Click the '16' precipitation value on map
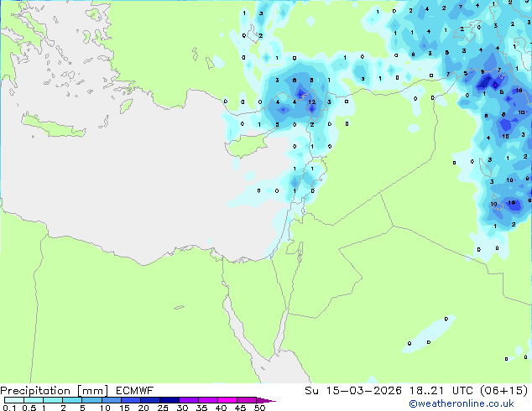This screenshot has width=532, height=411. (x=511, y=202)
